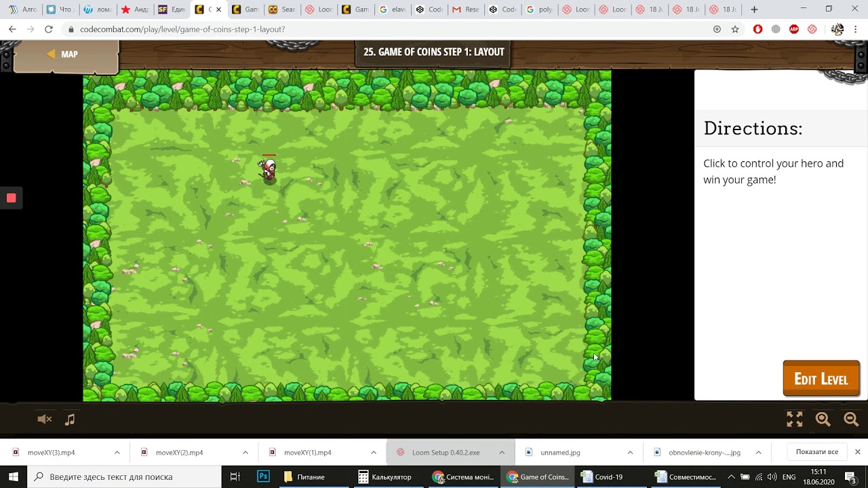868x488 pixels.
Task: Expand options for the moveXY(2).mp4 download
Action: 245,452
